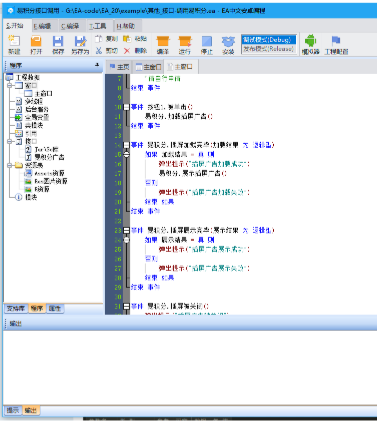Open 工程配置 blue flag icon
The width and height of the screenshot is (385, 426).
click(336, 41)
